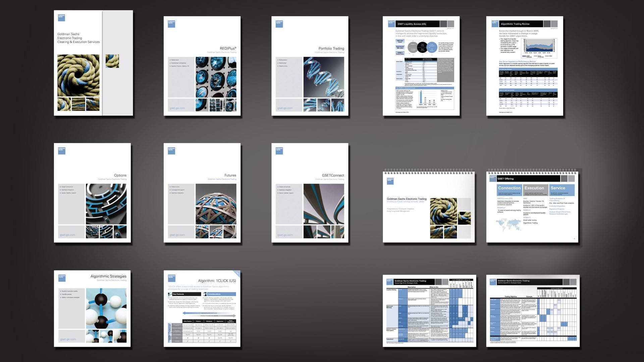The width and height of the screenshot is (644, 362).
Task: Click the gset.gs.com link on Options brochure
Action: 67,235
